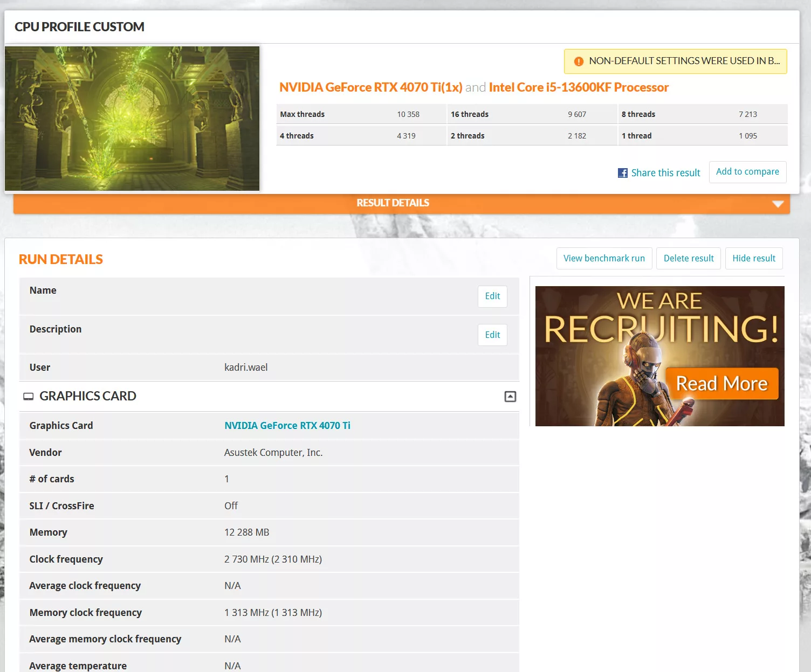Viewport: 811px width, 672px height.
Task: Click memory clock 1 313 MHz value
Action: [273, 613]
